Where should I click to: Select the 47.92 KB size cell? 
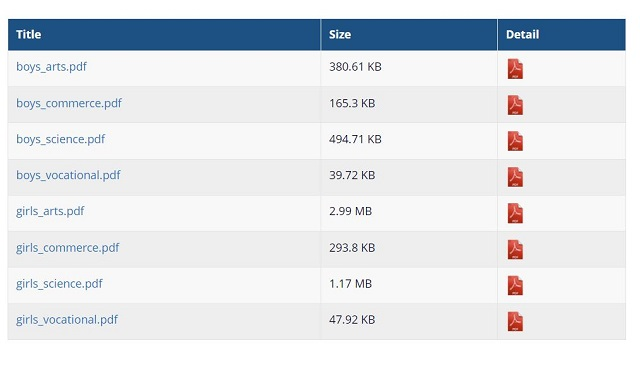coord(409,321)
